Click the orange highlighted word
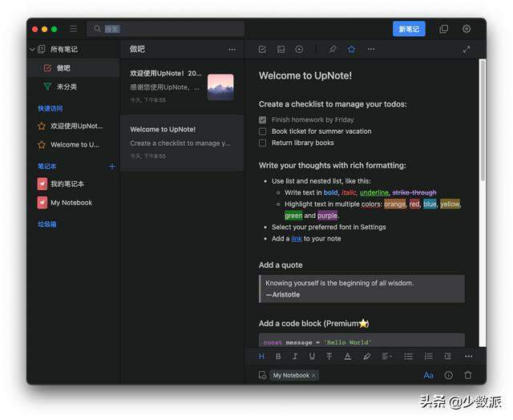 click(x=395, y=204)
